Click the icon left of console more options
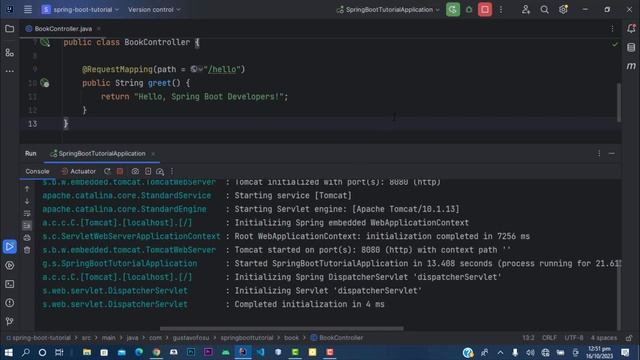This screenshot has width=640, height=360. coord(160,171)
